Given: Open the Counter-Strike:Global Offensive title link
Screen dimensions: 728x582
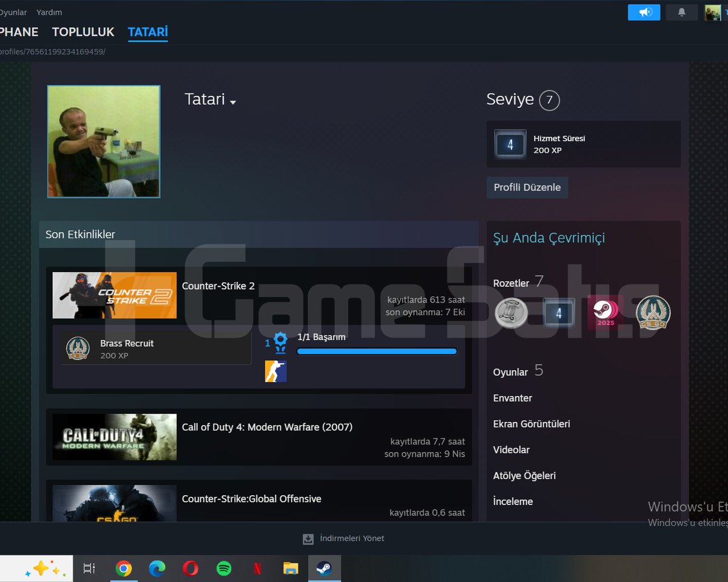Looking at the screenshot, I should (x=252, y=499).
